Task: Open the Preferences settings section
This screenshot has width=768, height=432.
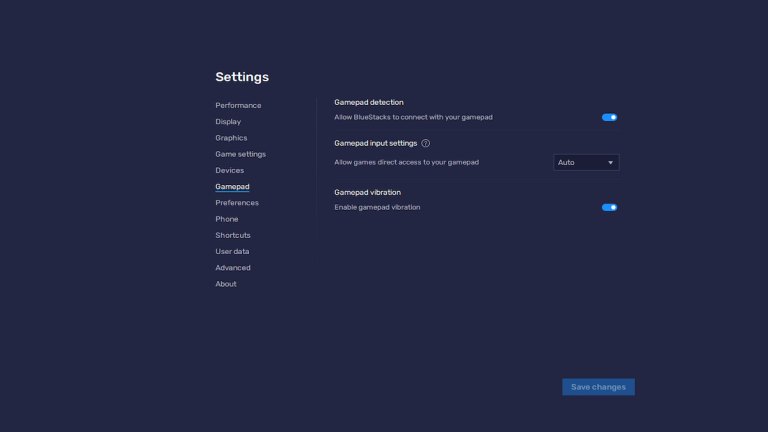Action: click(x=237, y=203)
